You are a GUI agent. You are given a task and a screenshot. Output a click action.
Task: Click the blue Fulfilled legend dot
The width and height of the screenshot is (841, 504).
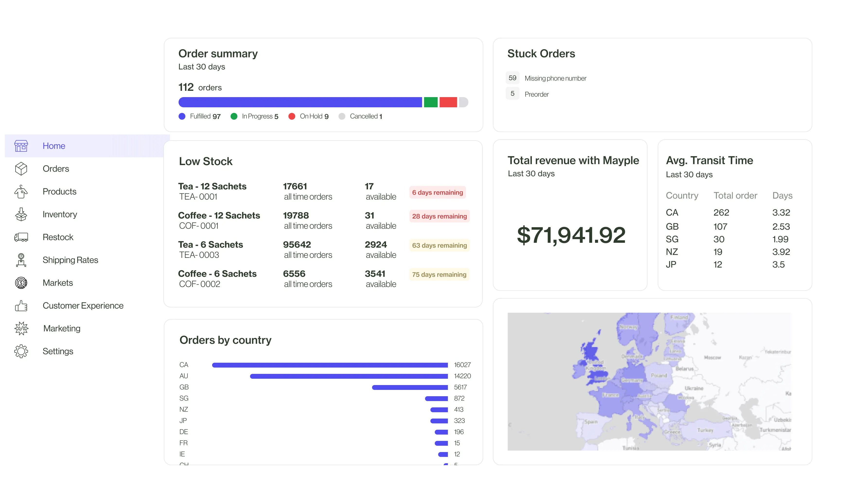point(182,117)
